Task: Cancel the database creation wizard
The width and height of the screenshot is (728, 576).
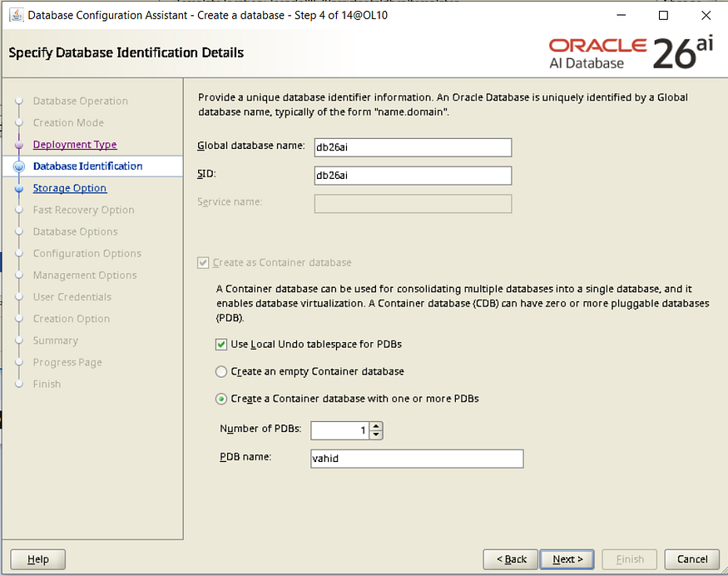Action: [x=691, y=559]
